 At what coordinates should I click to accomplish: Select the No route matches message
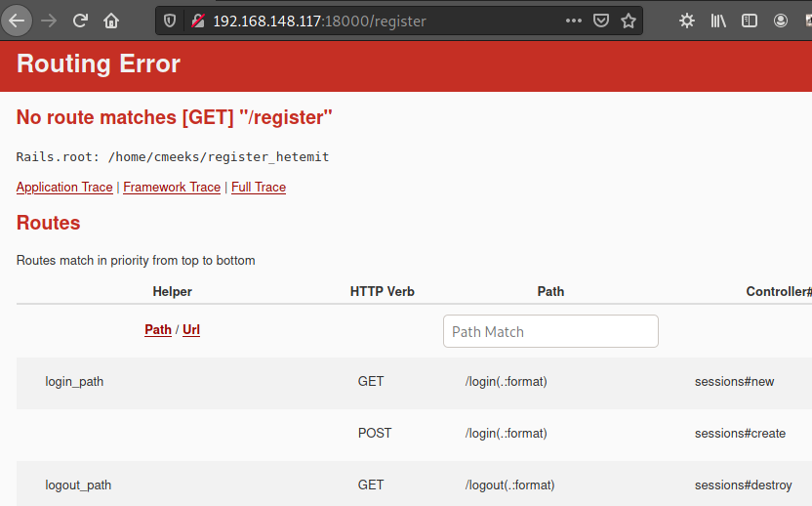point(174,117)
